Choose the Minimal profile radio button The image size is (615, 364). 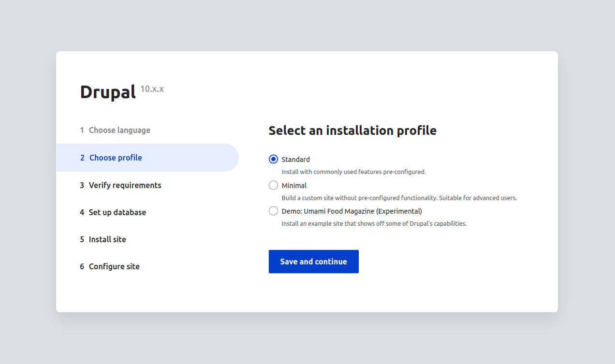[x=273, y=185]
